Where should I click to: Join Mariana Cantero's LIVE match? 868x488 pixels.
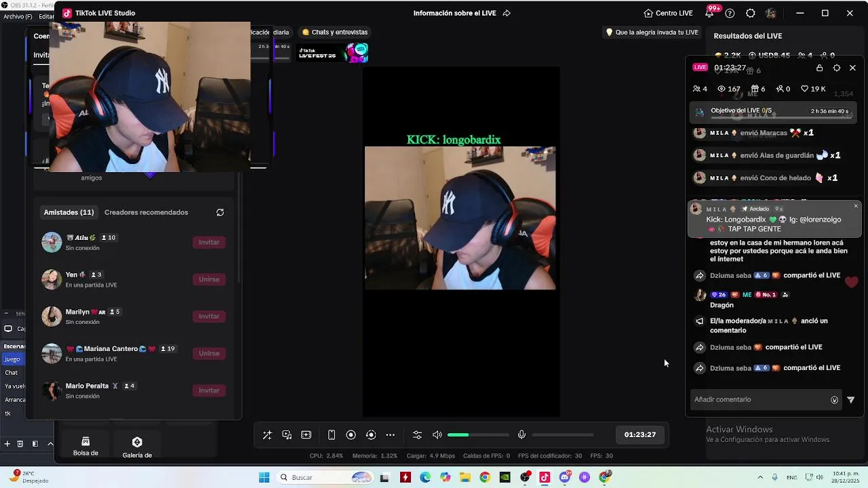click(x=209, y=353)
